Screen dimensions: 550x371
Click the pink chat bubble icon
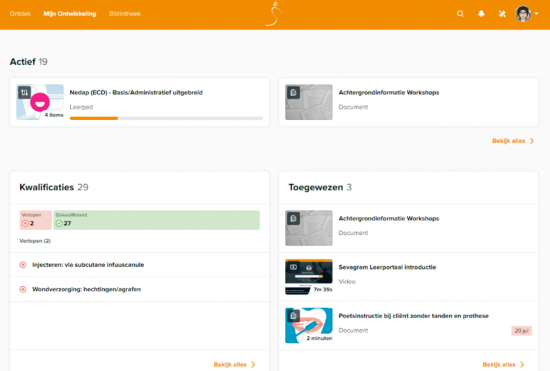pos(40,102)
